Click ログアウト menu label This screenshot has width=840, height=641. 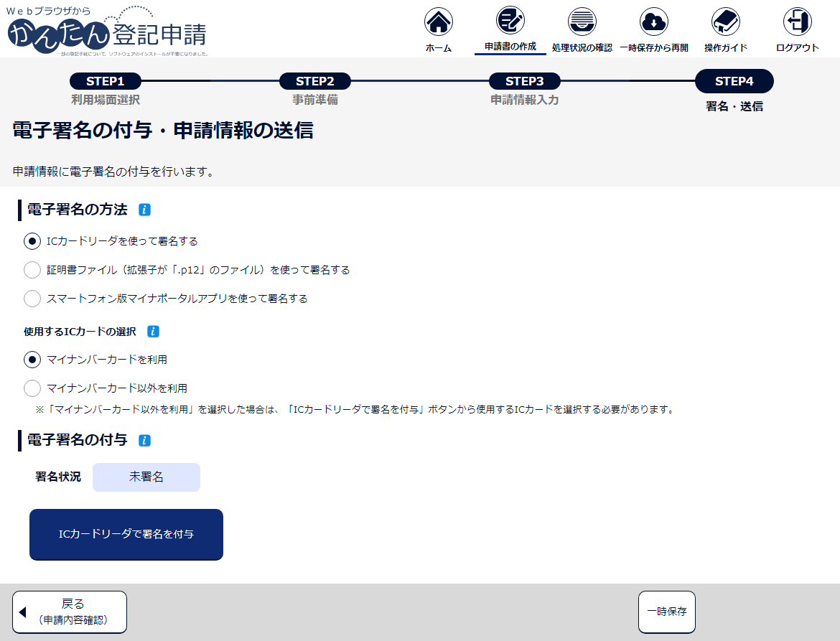pos(797,47)
